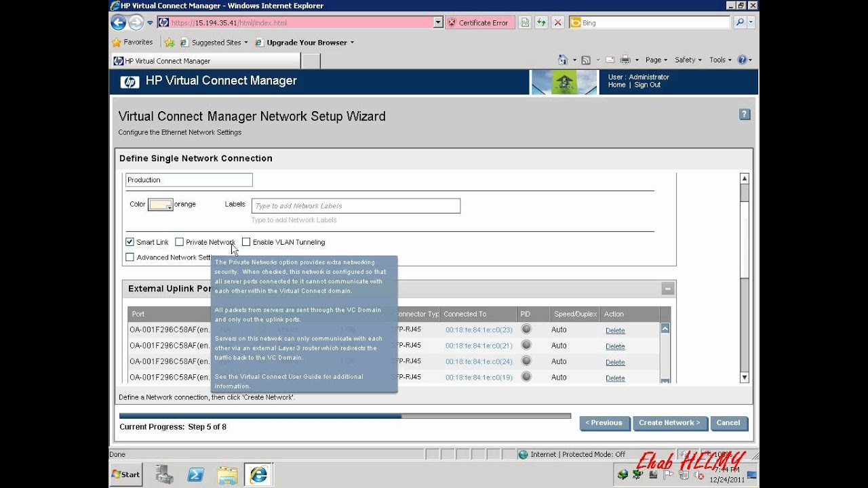Open the Page menu
868x488 pixels.
pyautogui.click(x=656, y=60)
